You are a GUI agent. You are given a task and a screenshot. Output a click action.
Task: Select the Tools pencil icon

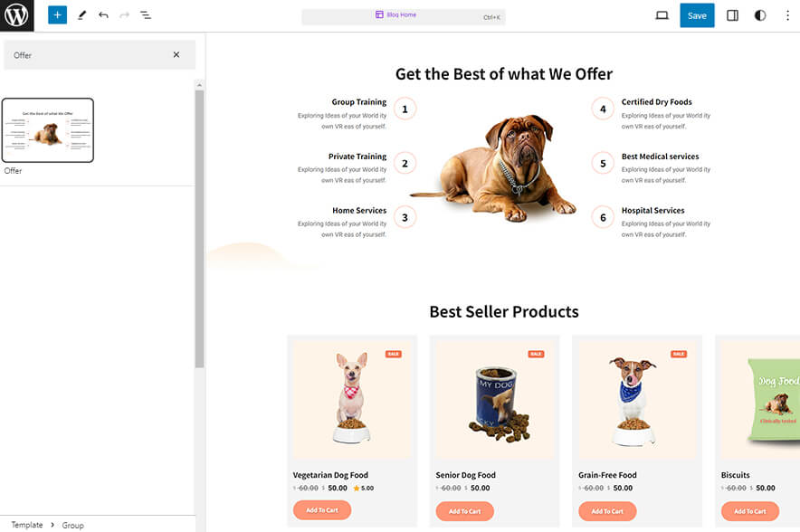[x=81, y=14]
